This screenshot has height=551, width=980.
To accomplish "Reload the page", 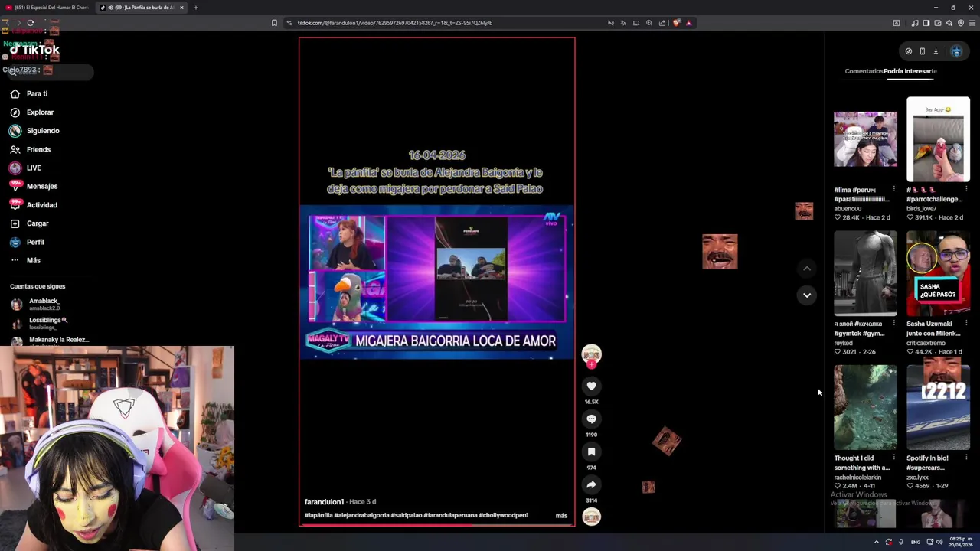I will click(x=30, y=23).
